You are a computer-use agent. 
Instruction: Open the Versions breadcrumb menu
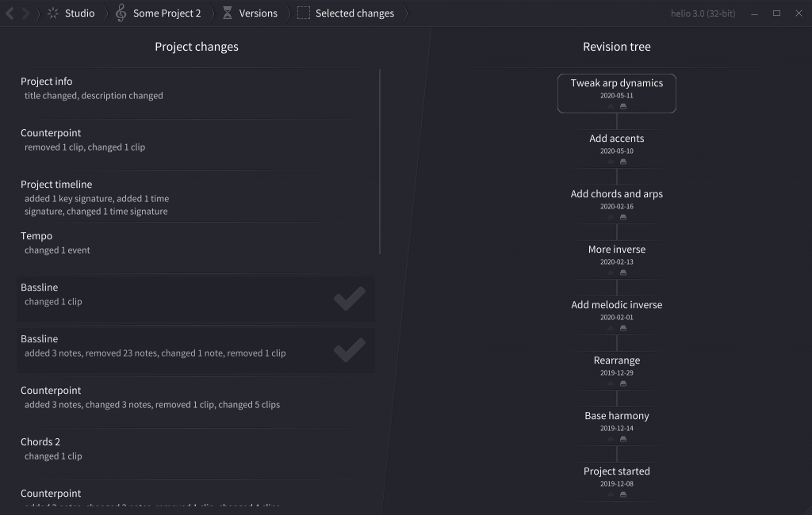coord(258,13)
